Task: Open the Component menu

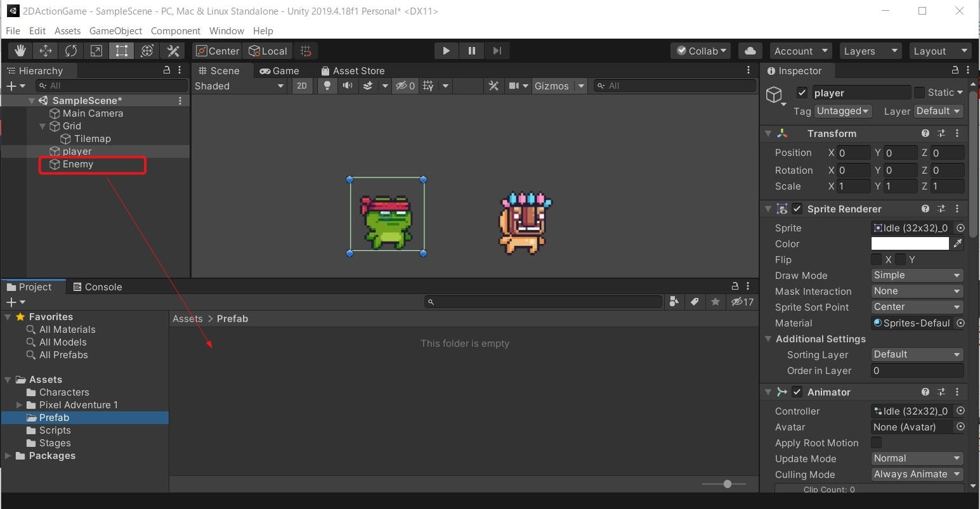Action: (x=176, y=30)
